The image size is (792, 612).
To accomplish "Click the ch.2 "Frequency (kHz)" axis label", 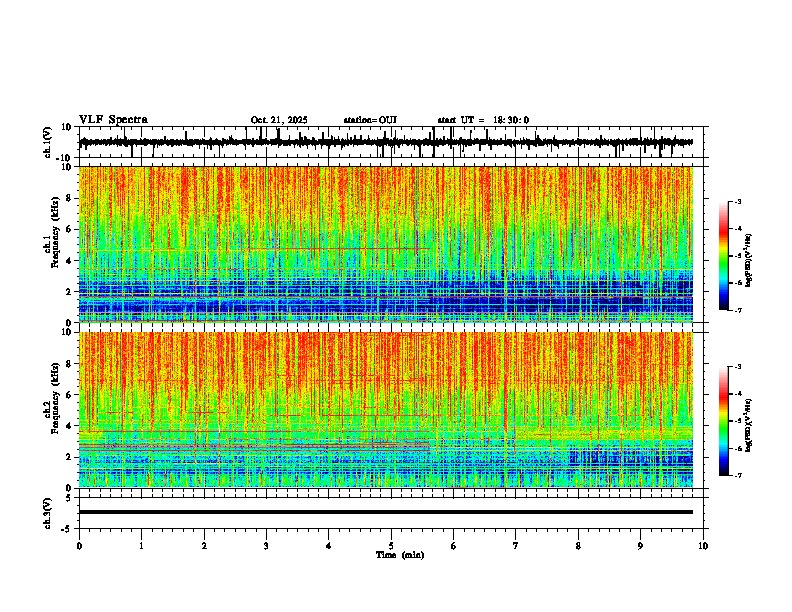I will tap(55, 398).
